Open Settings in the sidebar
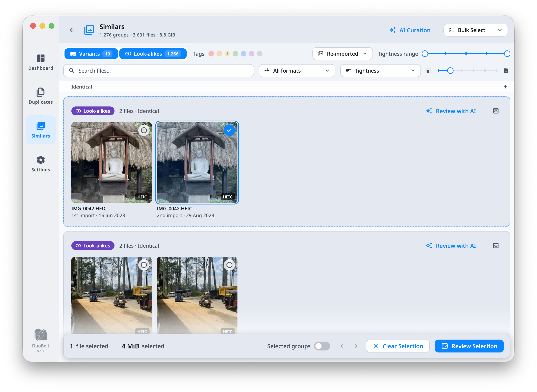 point(41,164)
